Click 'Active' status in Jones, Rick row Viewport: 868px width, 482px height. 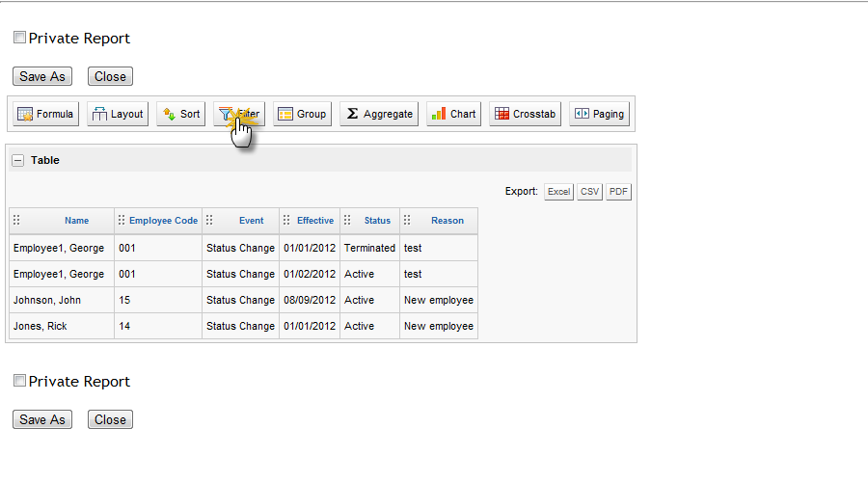(x=369, y=326)
